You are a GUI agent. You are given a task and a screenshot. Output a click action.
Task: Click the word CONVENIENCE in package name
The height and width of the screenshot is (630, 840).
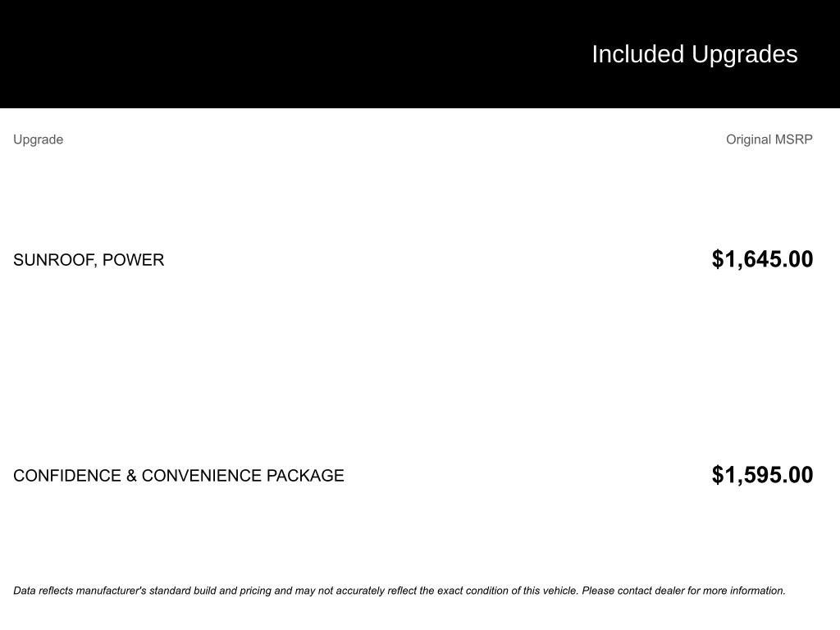coord(202,476)
